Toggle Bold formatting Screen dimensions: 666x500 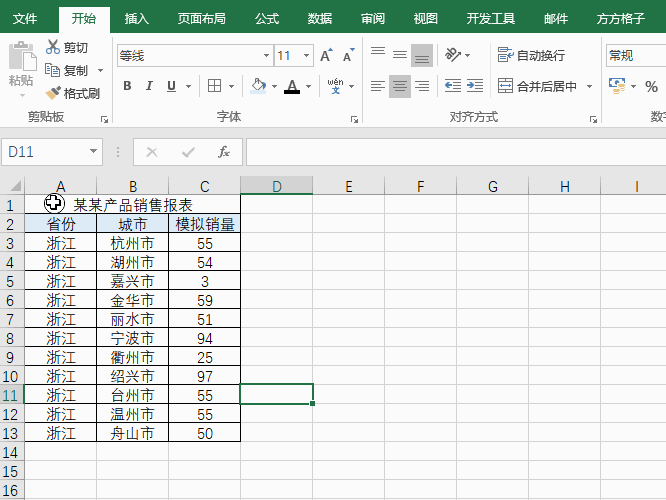pyautogui.click(x=127, y=86)
